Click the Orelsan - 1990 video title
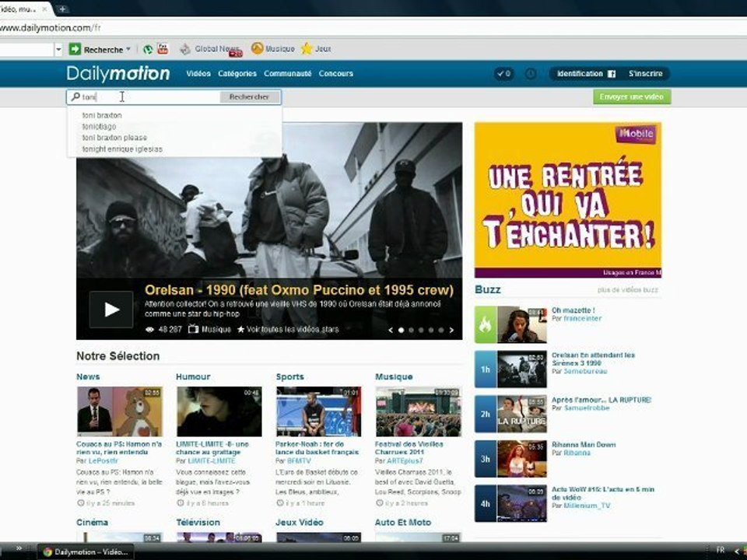Image resolution: width=747 pixels, height=560 pixels. coord(299,290)
